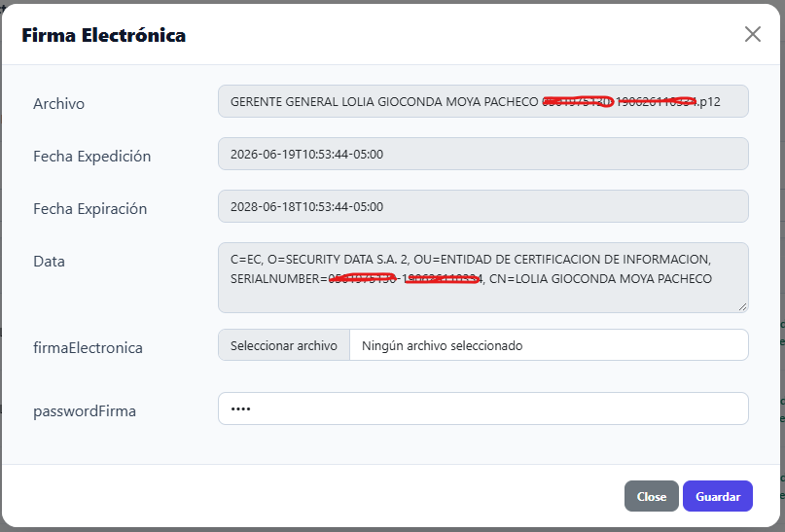Click the Fecha Expiración label
The height and width of the screenshot is (532, 785).
pyautogui.click(x=90, y=209)
